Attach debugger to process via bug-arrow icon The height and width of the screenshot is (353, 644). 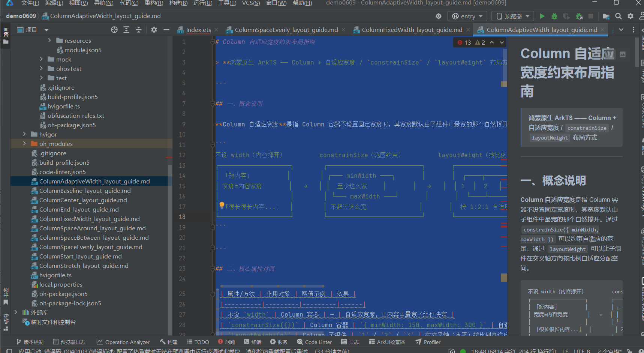coord(579,16)
